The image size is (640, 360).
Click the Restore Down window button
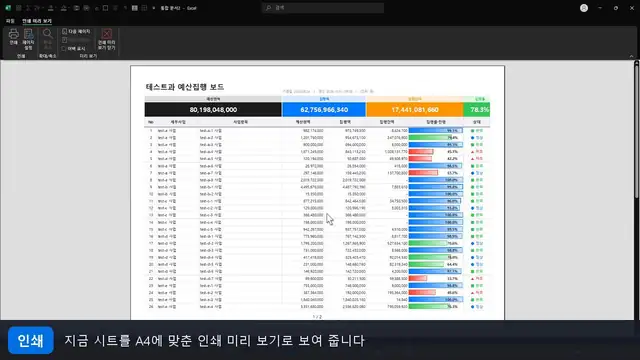(x=616, y=8)
